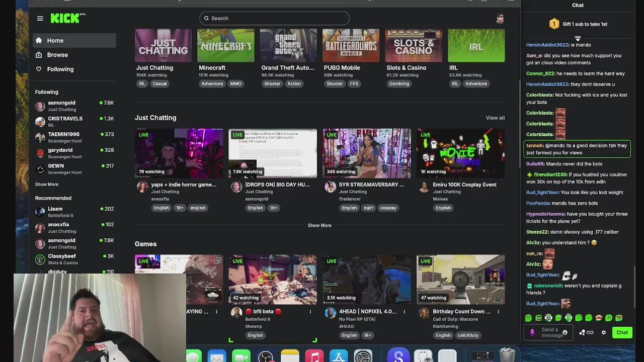Open the user profile avatar menu
Image resolution: width=644 pixels, height=362 pixels.
click(x=500, y=19)
